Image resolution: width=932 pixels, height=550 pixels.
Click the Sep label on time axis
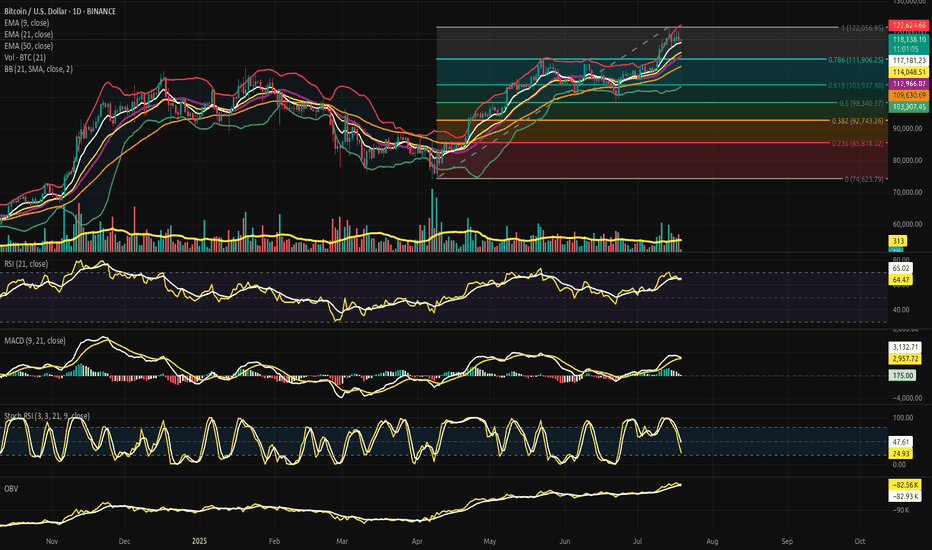pyautogui.click(x=787, y=542)
